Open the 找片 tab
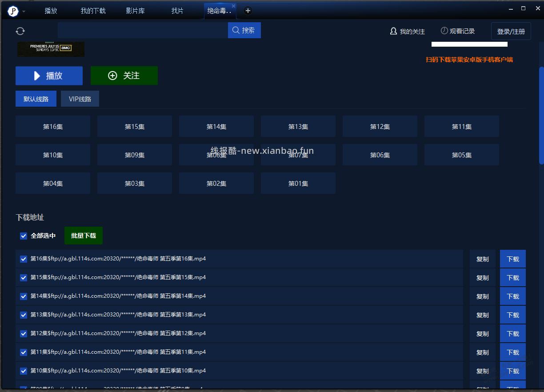544x392 pixels. (177, 11)
